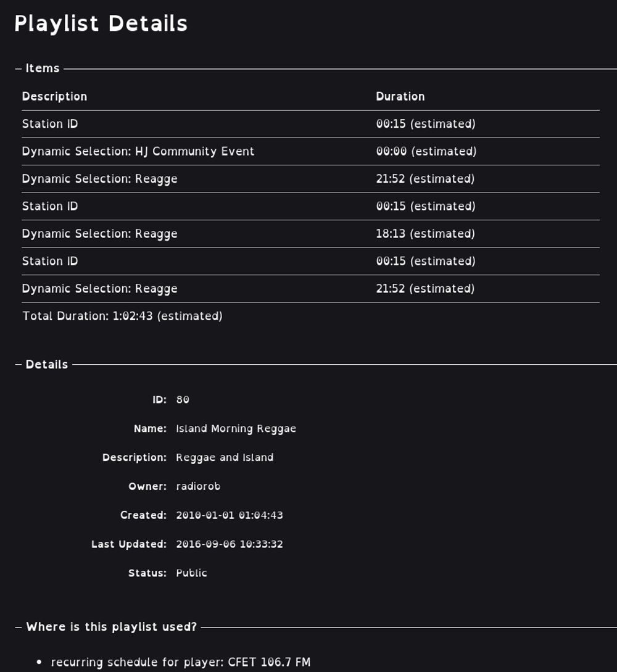Screen dimensions: 617x672
Task: Select the Description column header
Action: (x=54, y=96)
